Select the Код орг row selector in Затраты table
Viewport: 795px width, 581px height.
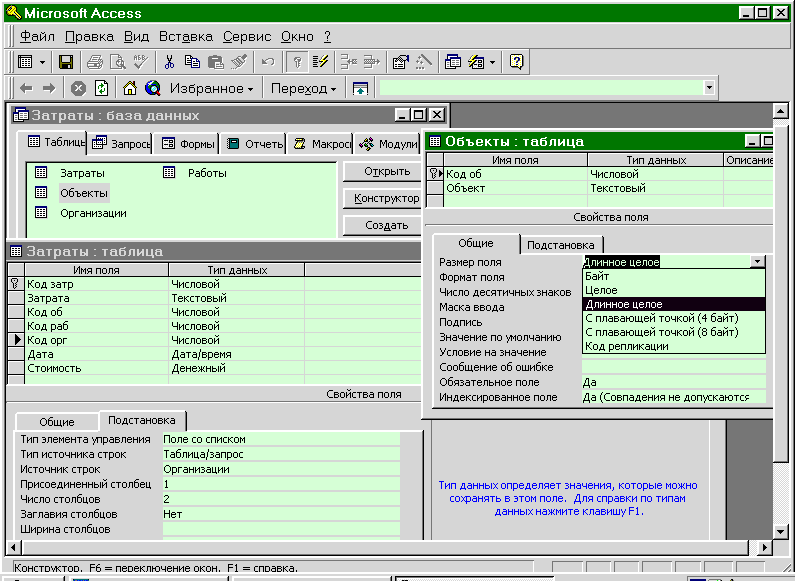(16, 340)
